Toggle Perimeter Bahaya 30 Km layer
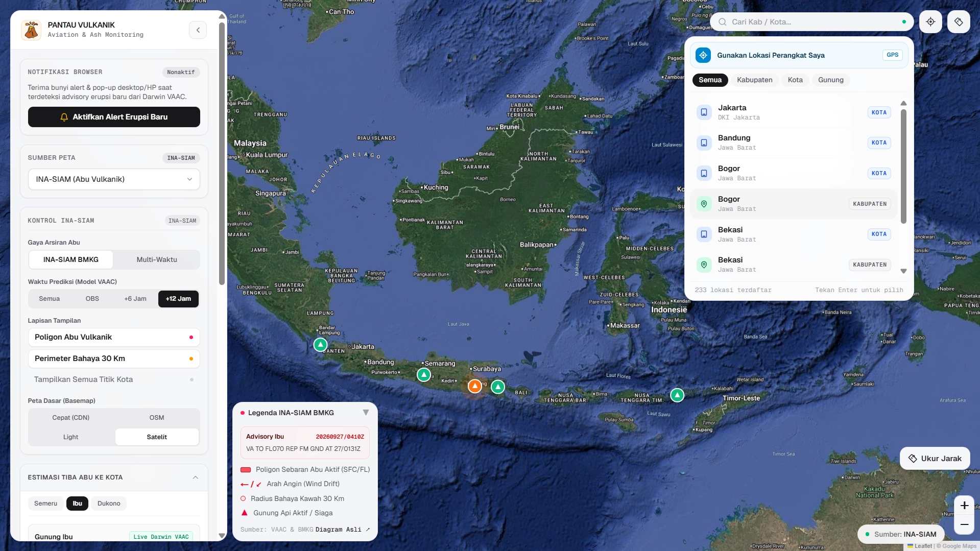This screenshot has width=980, height=551. pos(114,358)
